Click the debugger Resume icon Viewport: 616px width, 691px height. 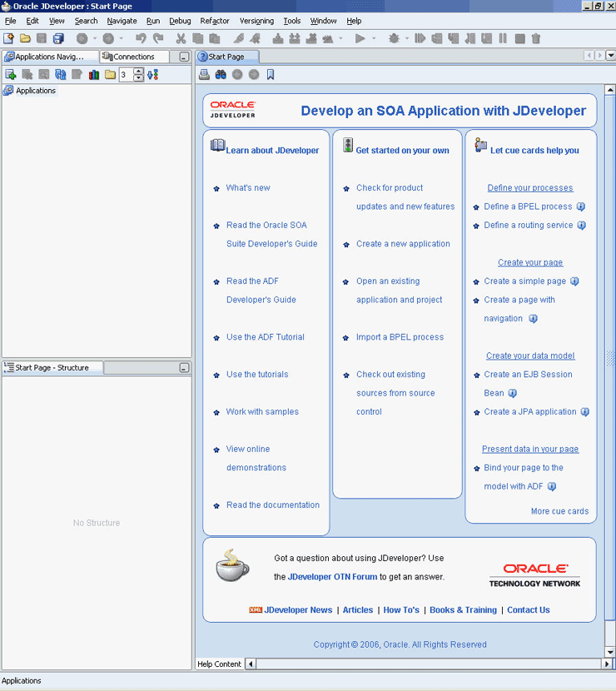420,38
